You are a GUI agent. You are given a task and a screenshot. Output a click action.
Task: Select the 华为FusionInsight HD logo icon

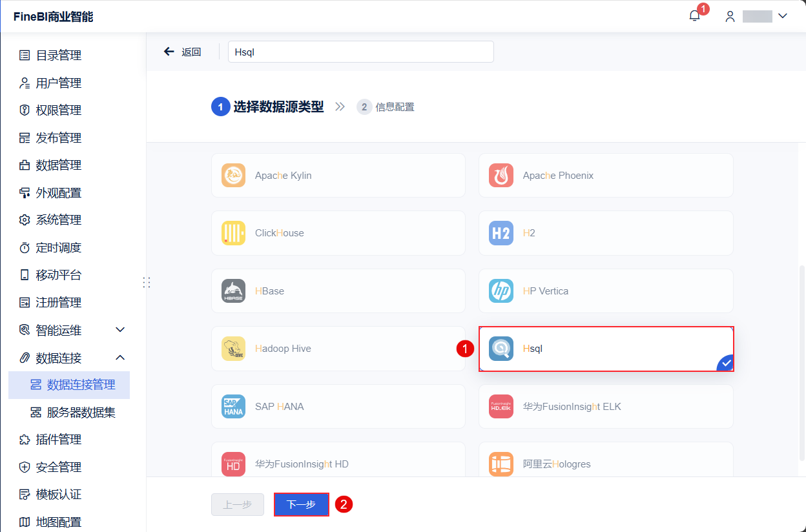pos(233,464)
